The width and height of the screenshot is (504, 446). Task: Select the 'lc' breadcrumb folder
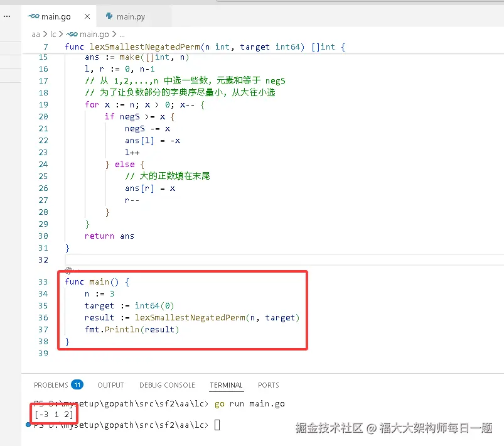tap(53, 34)
